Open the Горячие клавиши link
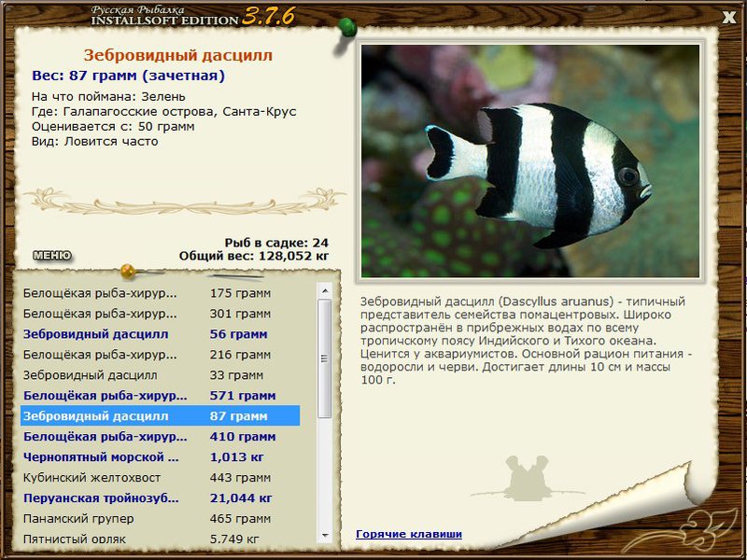Image resolution: width=747 pixels, height=560 pixels. pos(409,534)
